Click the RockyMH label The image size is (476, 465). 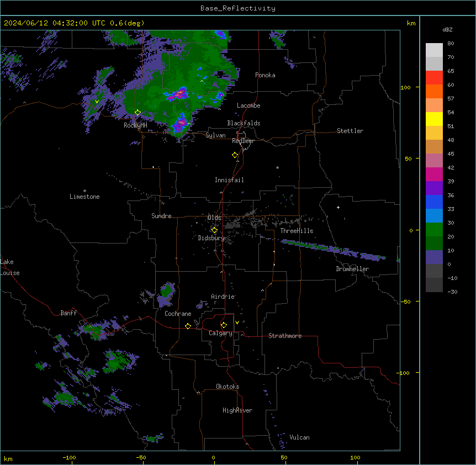point(135,125)
